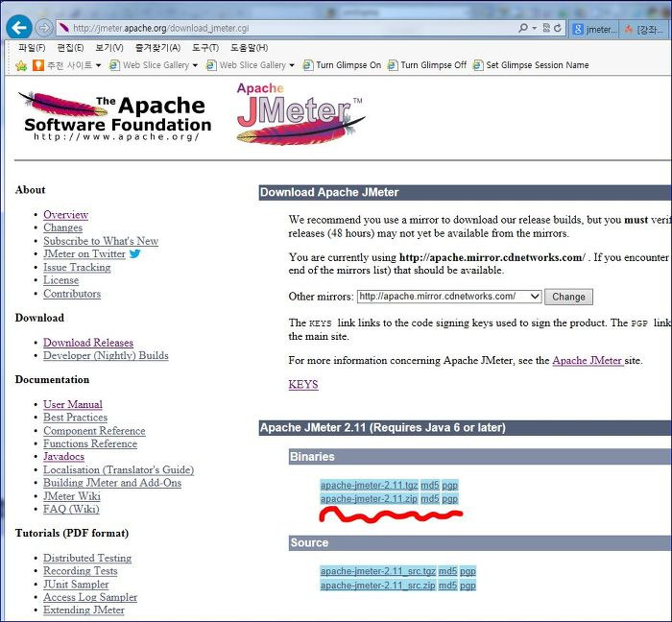This screenshot has height=622, width=672.
Task: Click the refresh icon in address bar
Action: (557, 28)
